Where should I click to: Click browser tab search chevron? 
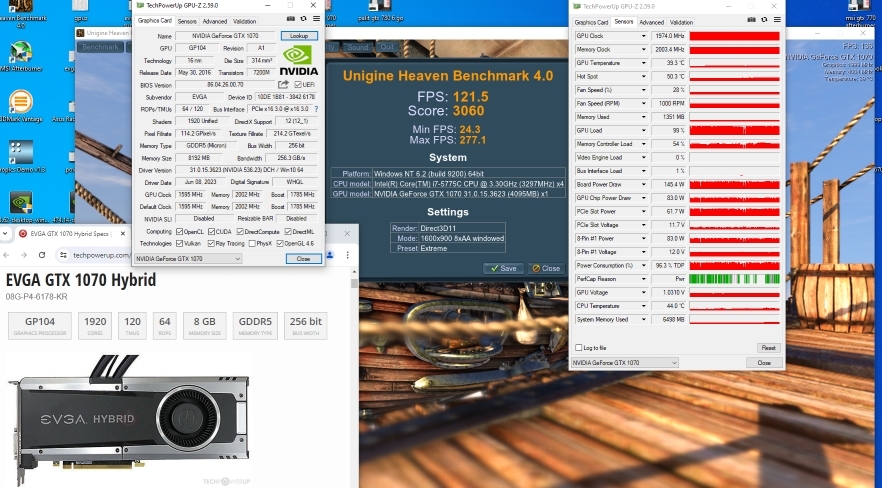click(x=4, y=233)
